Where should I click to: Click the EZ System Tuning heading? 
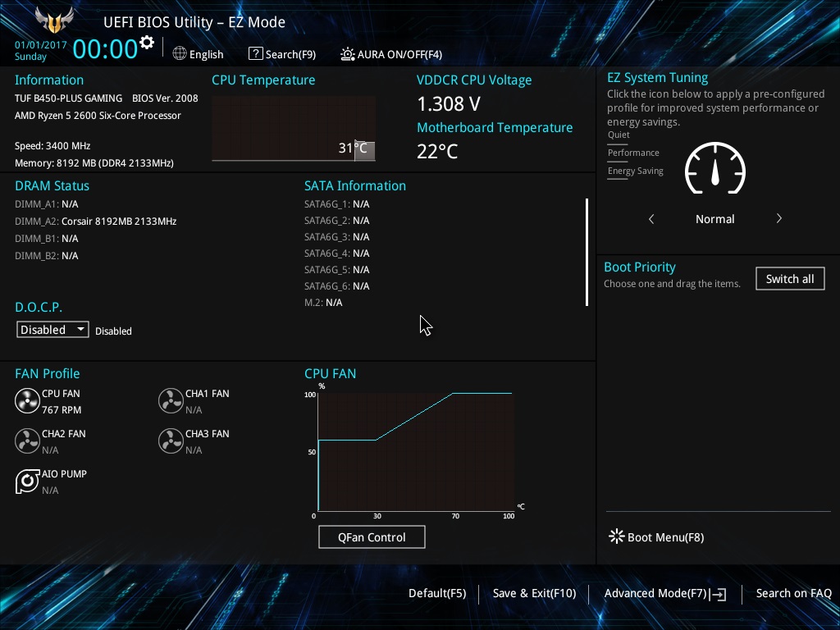[x=657, y=78]
